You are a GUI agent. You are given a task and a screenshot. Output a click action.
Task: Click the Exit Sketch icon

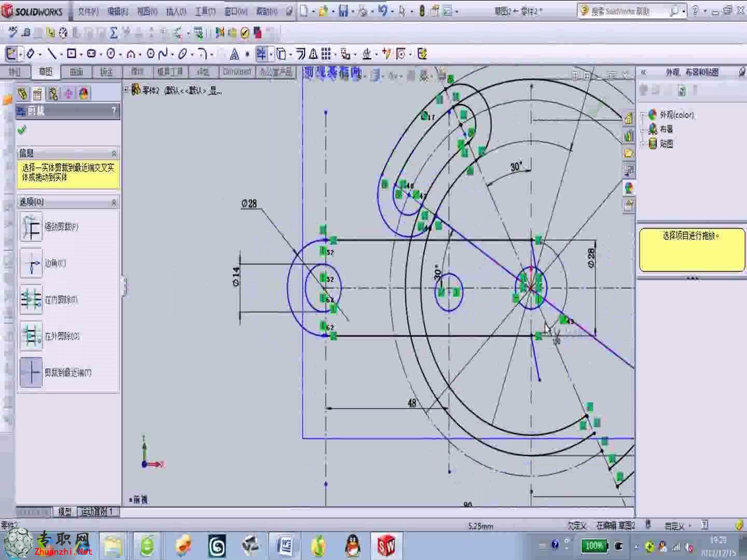point(10,53)
